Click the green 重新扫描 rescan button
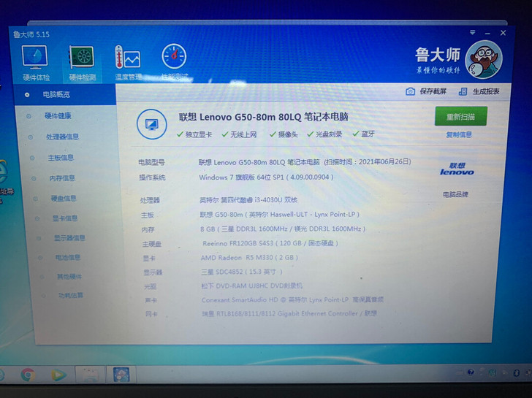The image size is (532, 398). pos(460,116)
